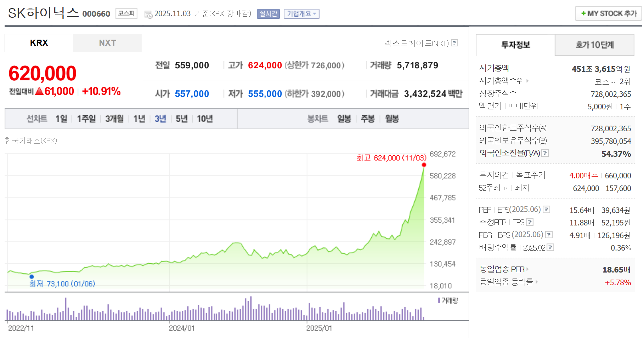Click the current price 620,000

pos(42,74)
